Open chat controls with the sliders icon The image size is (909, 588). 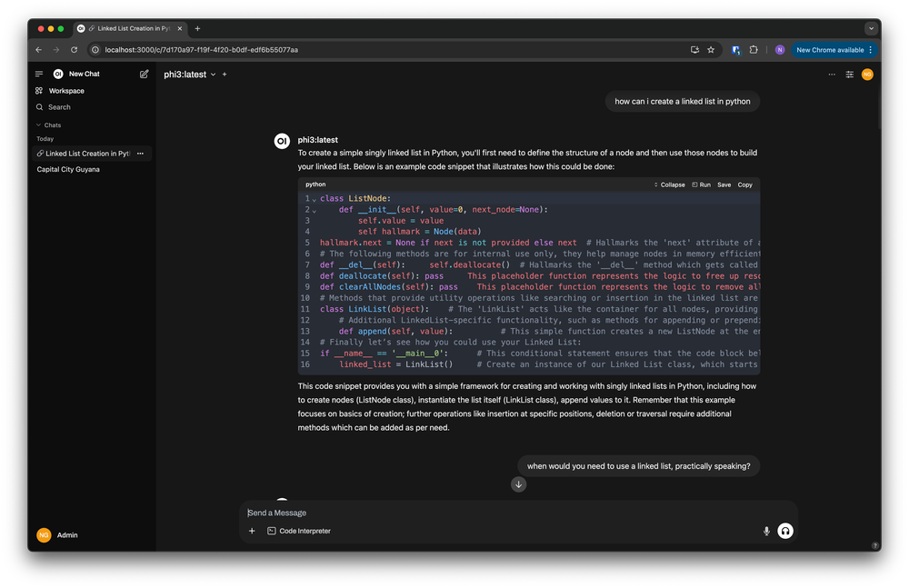849,74
